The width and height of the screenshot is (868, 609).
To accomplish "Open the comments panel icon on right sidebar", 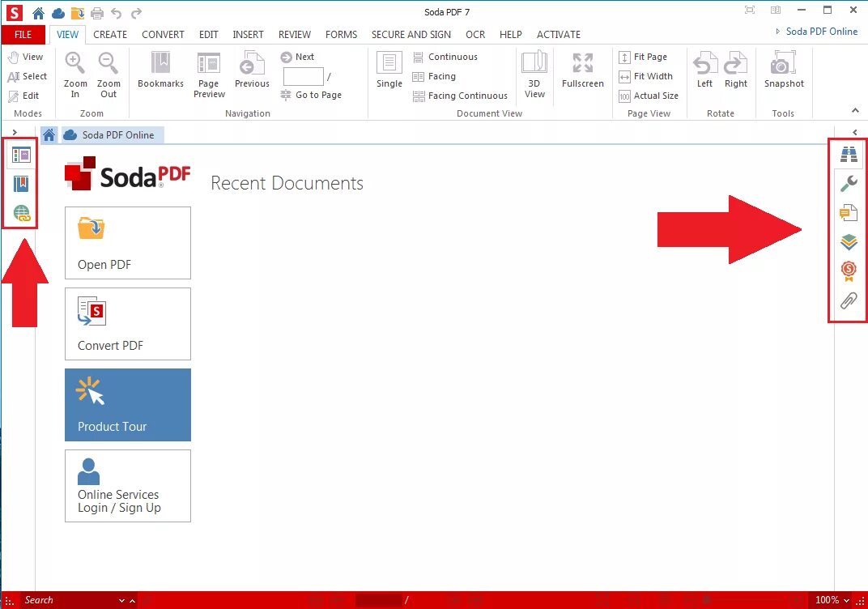I will coord(849,213).
